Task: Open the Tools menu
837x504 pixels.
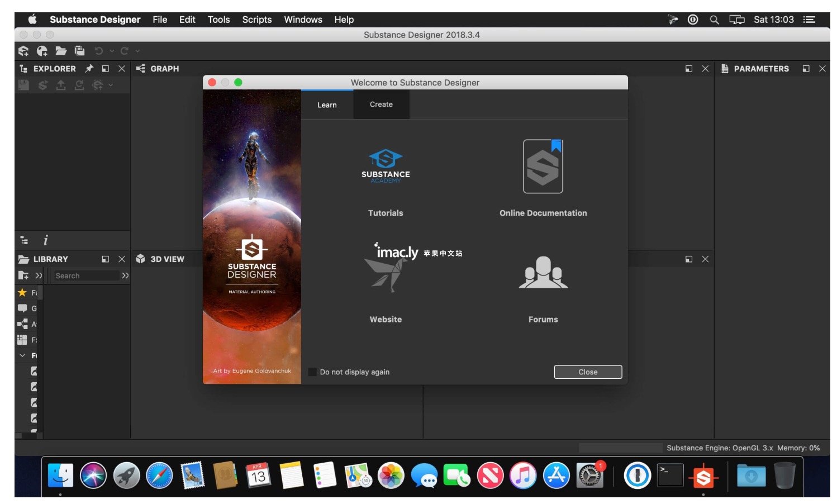Action: (x=218, y=20)
